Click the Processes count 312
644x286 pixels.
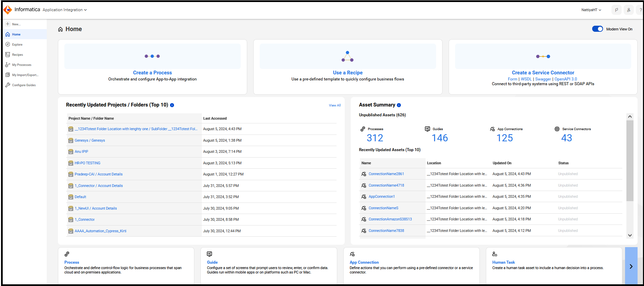tap(375, 138)
